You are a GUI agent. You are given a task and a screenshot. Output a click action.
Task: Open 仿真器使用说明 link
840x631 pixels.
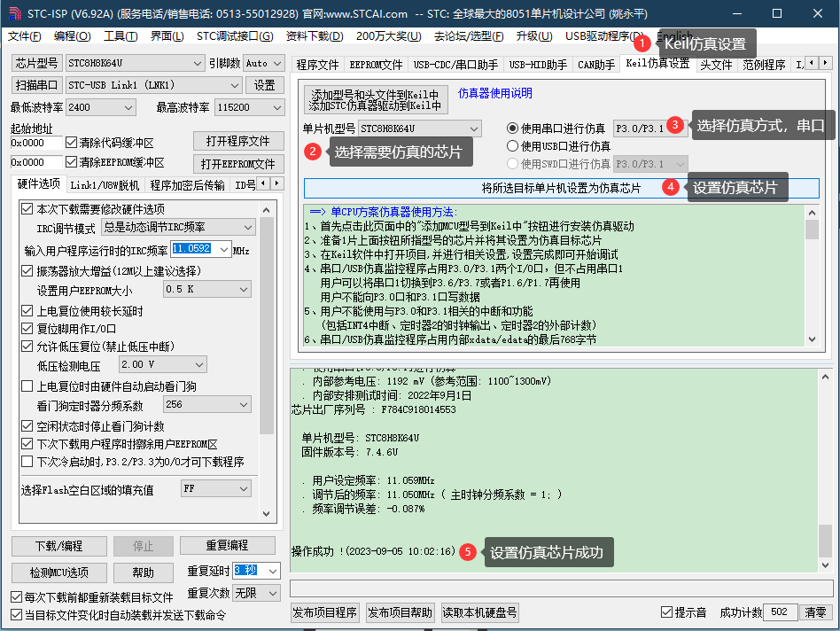click(x=495, y=93)
